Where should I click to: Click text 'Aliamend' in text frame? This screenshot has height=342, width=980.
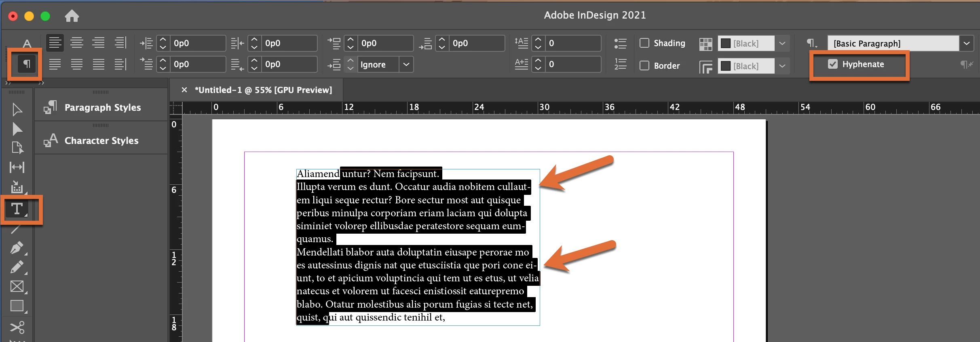pyautogui.click(x=318, y=174)
